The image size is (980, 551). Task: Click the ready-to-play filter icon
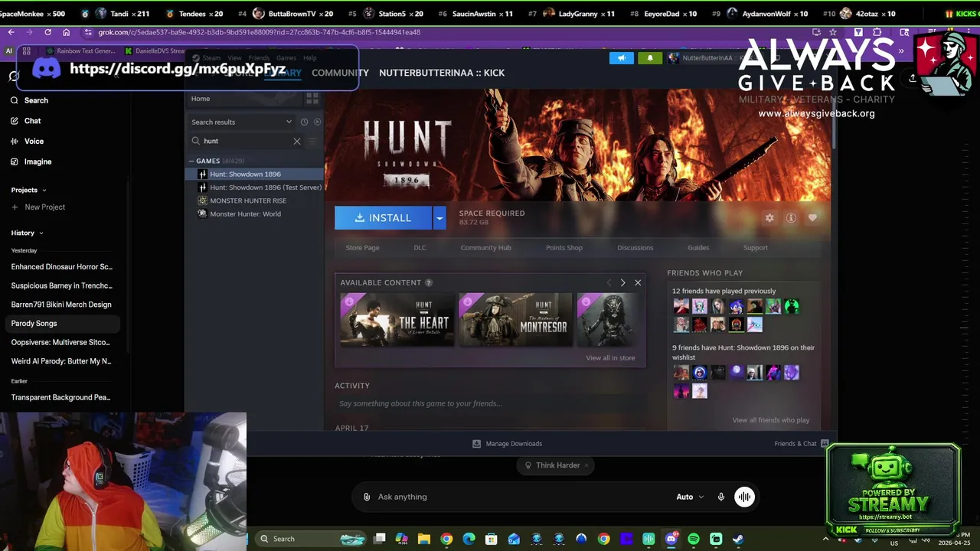click(x=317, y=122)
